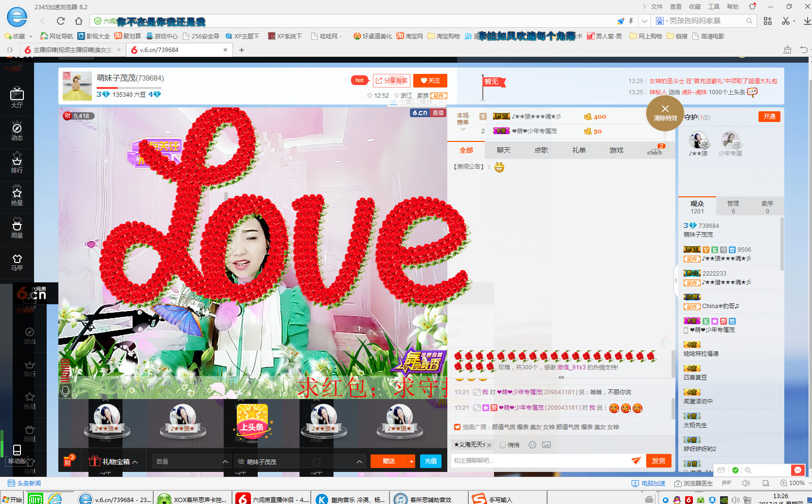Screen dimensions: 812x504
Task: Click the QQ penguin tray icon
Action: click(x=677, y=500)
